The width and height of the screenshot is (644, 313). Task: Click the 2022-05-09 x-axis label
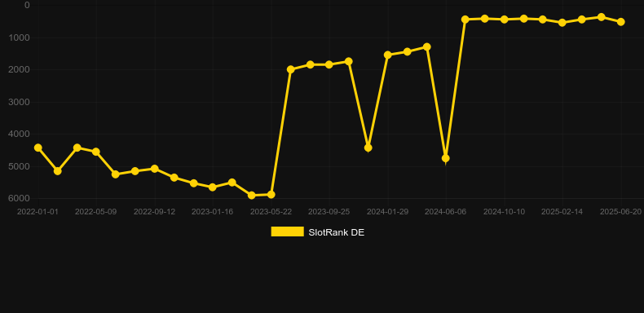tap(95, 212)
